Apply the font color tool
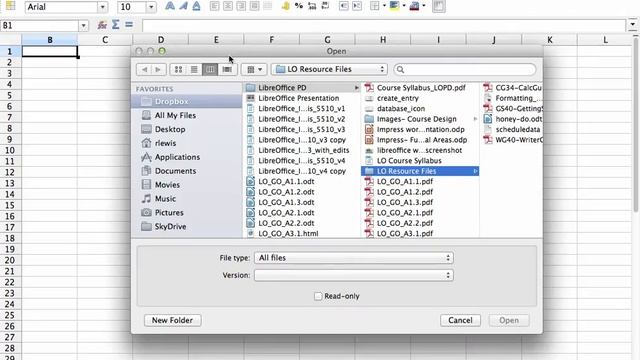Image resolution: width=640 pixels, height=360 pixels. point(414,6)
